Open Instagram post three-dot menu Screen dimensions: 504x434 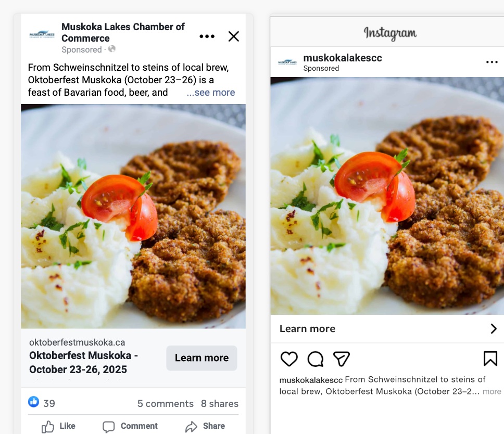[x=492, y=62]
